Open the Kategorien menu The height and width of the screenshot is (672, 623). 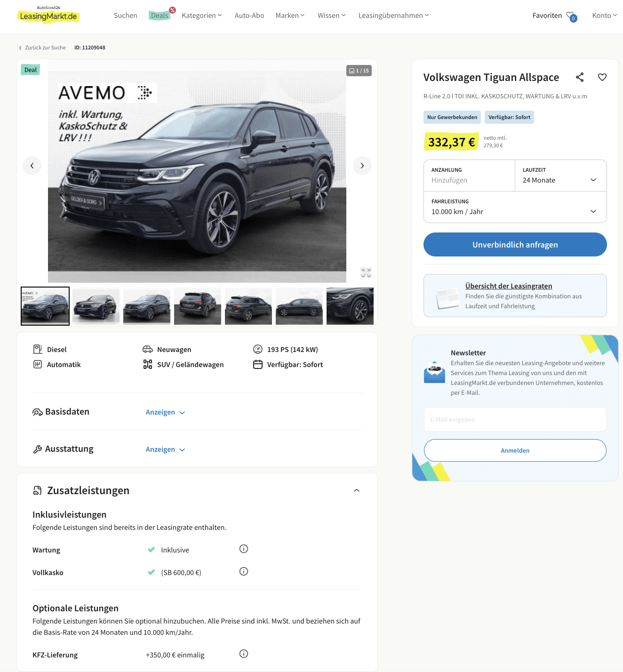click(x=202, y=16)
